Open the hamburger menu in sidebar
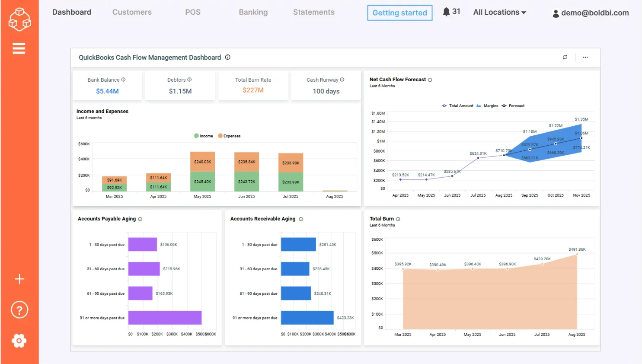Screen dimensions: 642x364 click(x=19, y=48)
